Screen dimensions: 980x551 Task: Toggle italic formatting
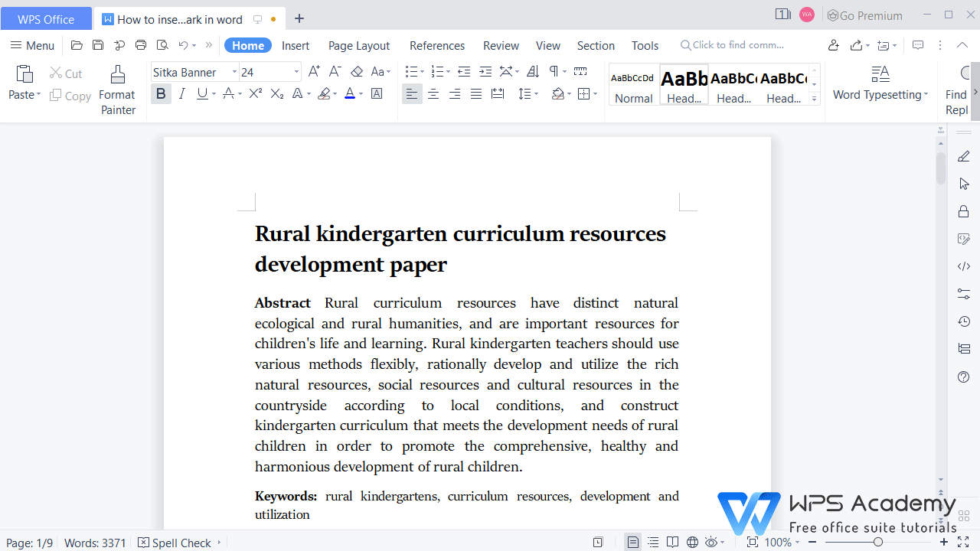181,93
